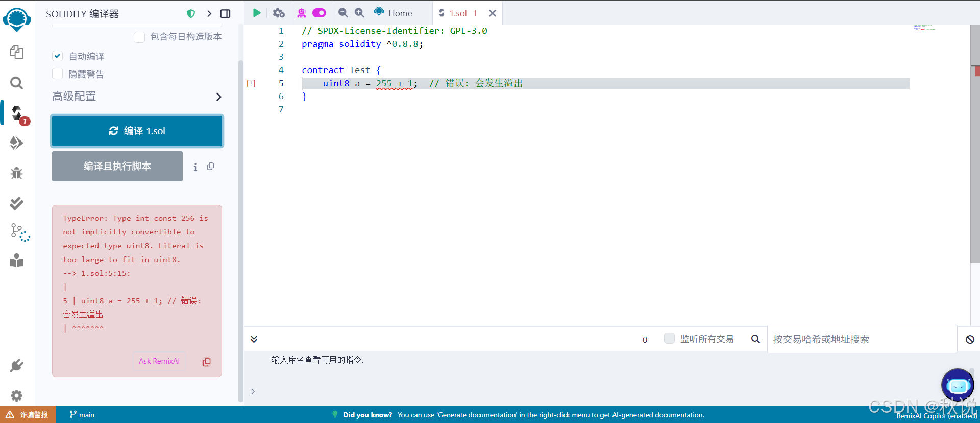Image resolution: width=980 pixels, height=423 pixels.
Task: Zoom out the editor font
Action: click(343, 13)
